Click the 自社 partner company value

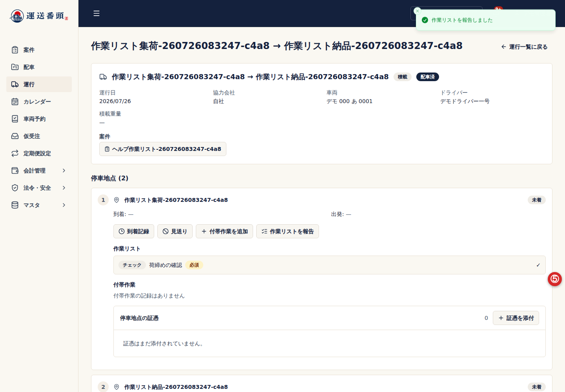pos(219,101)
